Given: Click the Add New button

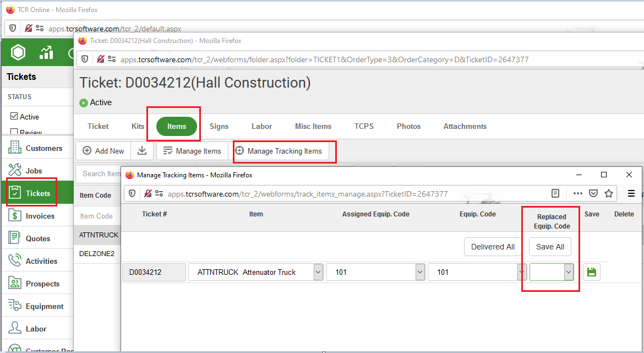Looking at the screenshot, I should click(x=103, y=151).
